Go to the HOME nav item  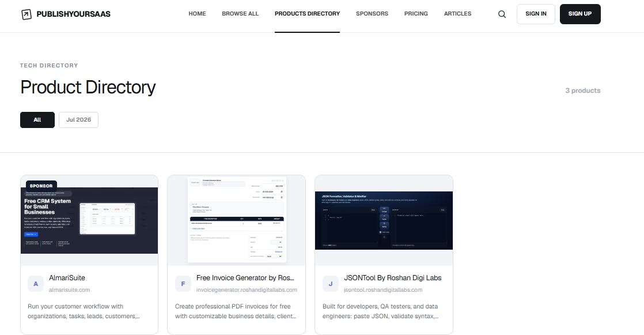[197, 14]
